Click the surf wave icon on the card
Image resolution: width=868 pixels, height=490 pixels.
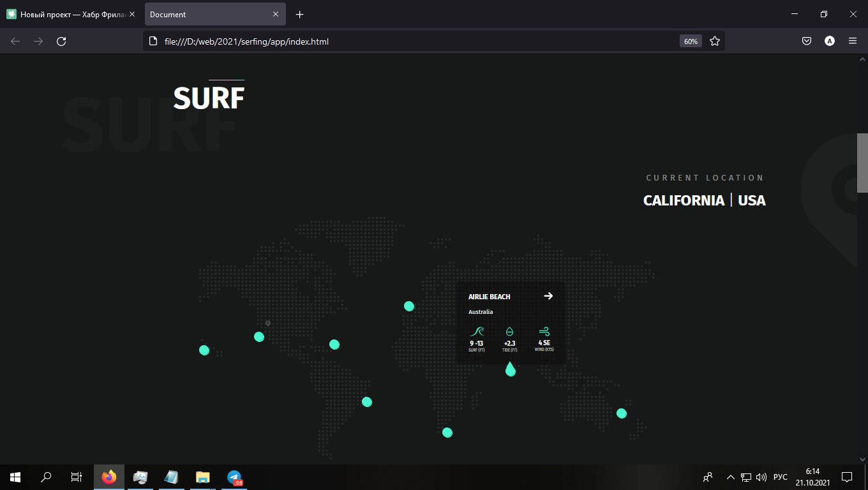pos(477,331)
